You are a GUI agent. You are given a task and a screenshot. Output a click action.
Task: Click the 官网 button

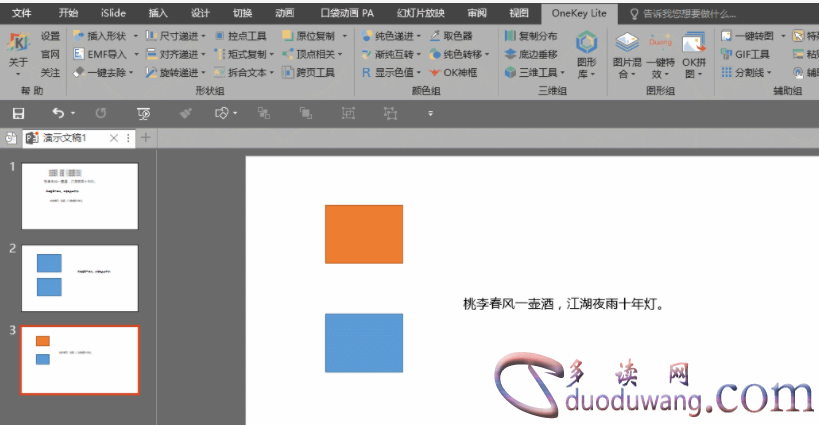tap(50, 54)
